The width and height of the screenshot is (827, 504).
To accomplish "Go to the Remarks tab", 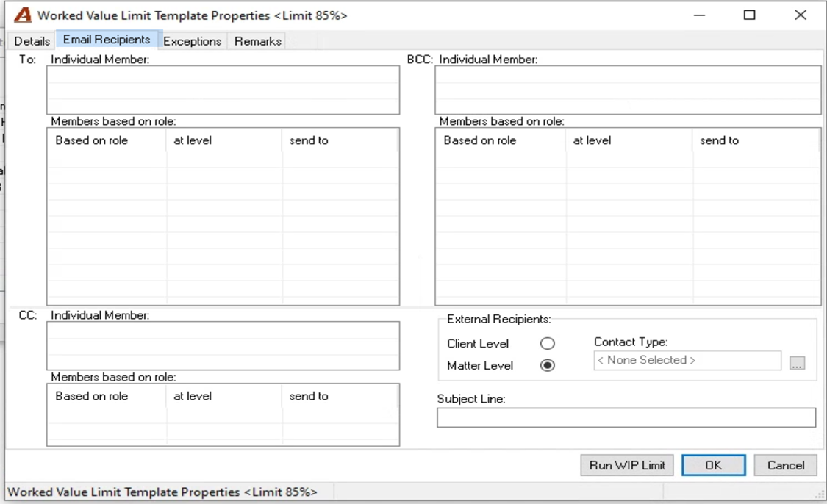I will click(x=258, y=41).
